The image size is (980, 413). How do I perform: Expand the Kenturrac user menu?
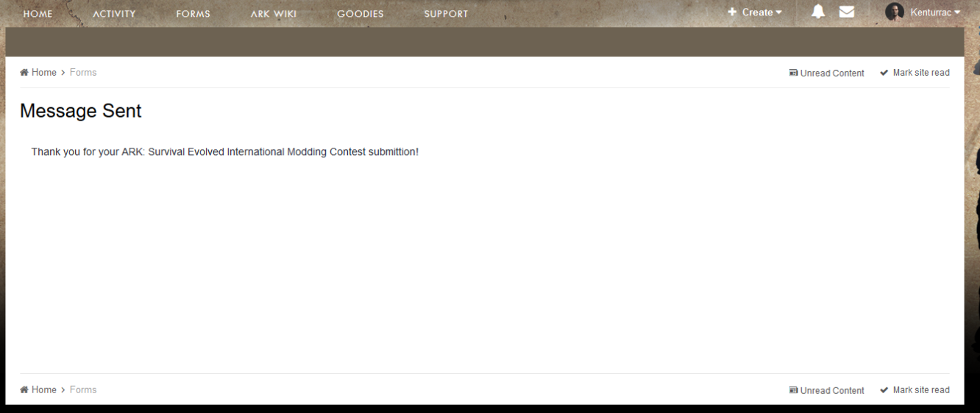935,12
